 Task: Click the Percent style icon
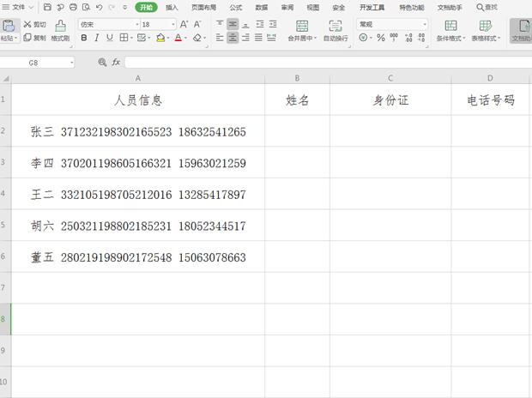point(381,38)
